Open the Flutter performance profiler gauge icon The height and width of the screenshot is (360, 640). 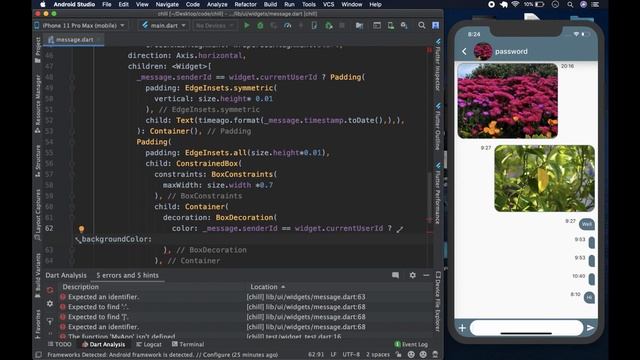click(x=287, y=25)
